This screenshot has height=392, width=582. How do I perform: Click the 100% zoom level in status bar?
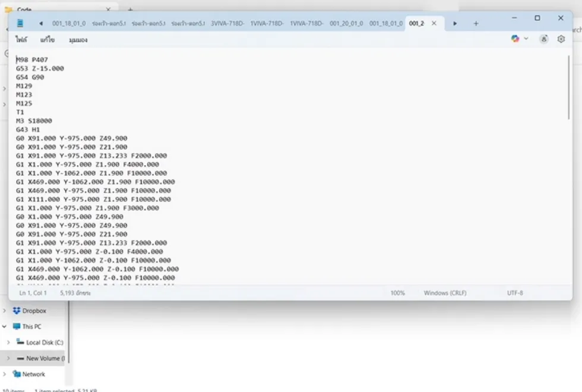tap(397, 293)
